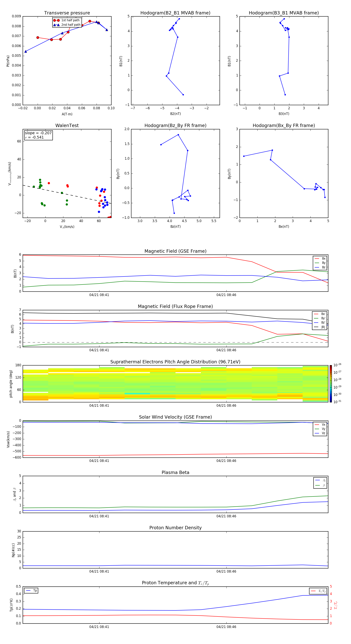The image size is (351, 644).
Task: Click the "Vx" entry in velocity legend
Action: 320,424
